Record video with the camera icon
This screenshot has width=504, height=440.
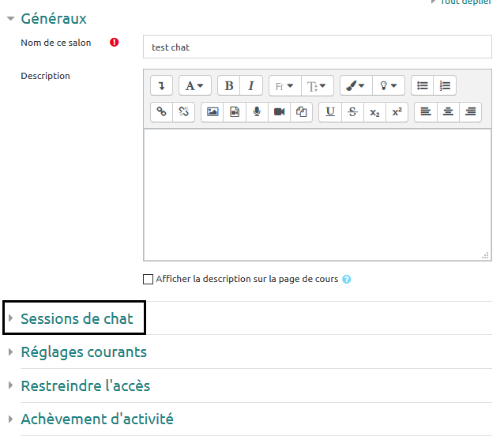(279, 112)
